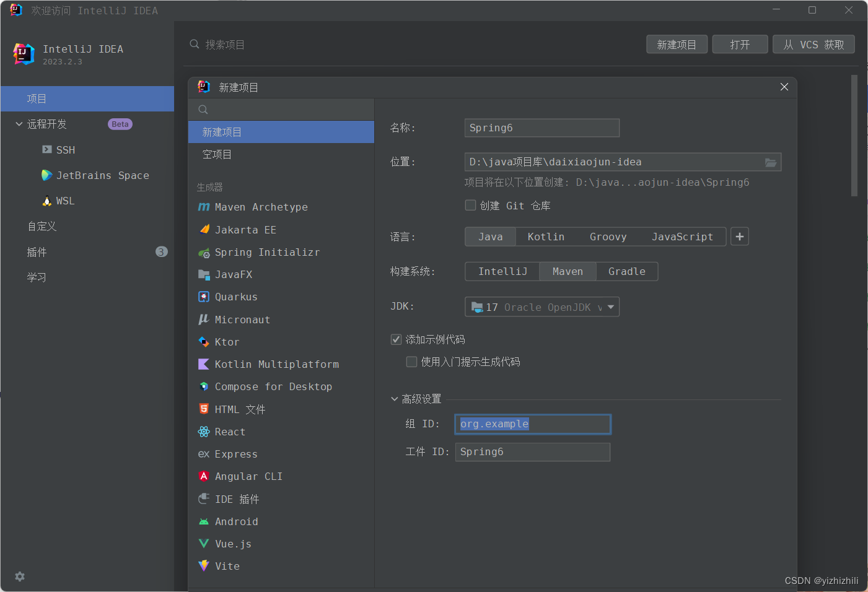The height and width of the screenshot is (592, 868).
Task: Click the 名称 input containing Spring6
Action: click(541, 128)
